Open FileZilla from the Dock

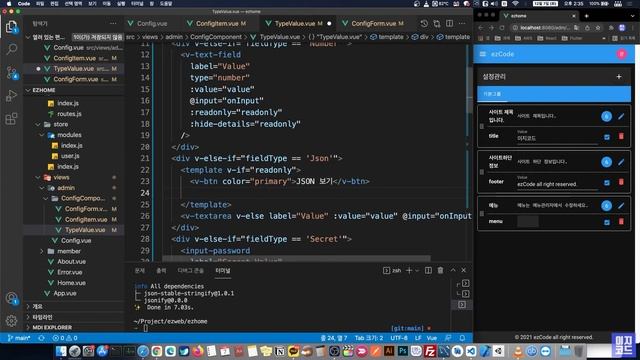pos(430,351)
